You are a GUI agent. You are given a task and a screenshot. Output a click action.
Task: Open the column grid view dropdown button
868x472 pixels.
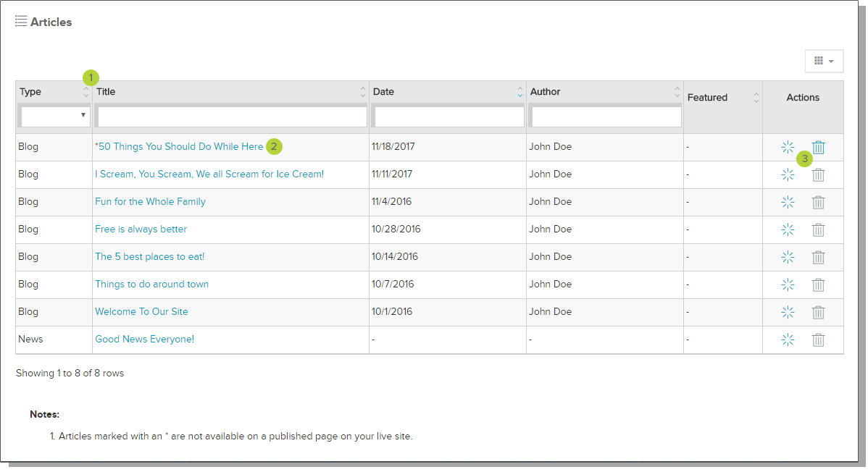click(x=824, y=62)
